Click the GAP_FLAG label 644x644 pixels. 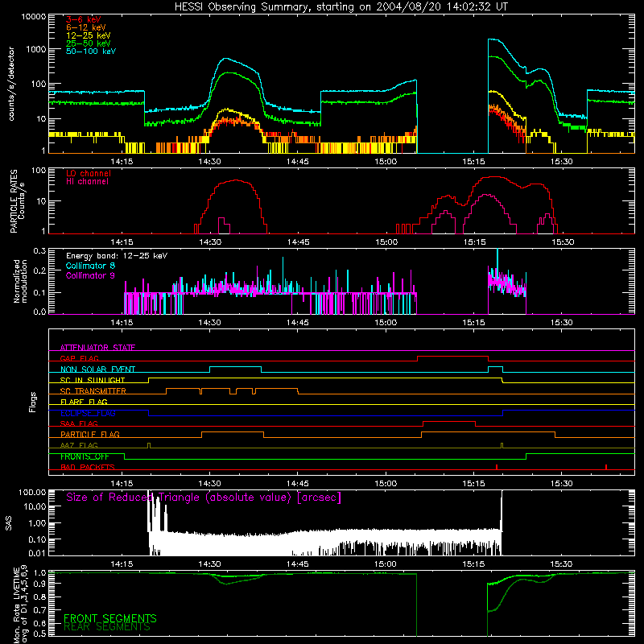79,358
